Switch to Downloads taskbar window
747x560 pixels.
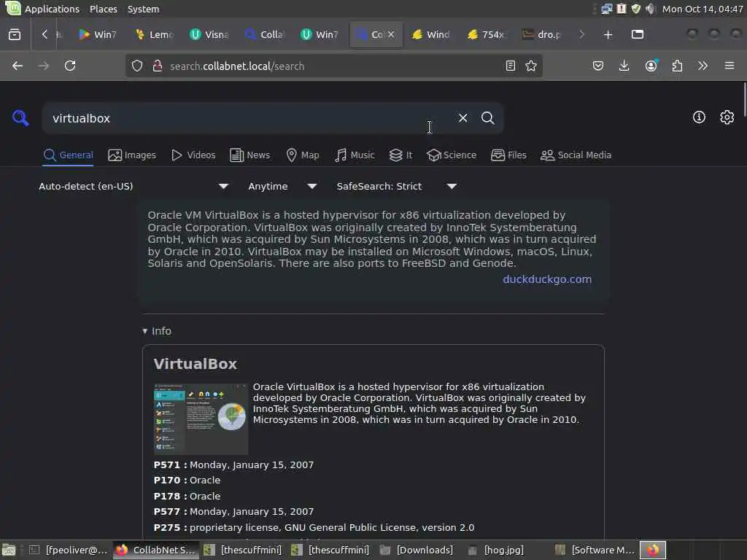click(417, 550)
